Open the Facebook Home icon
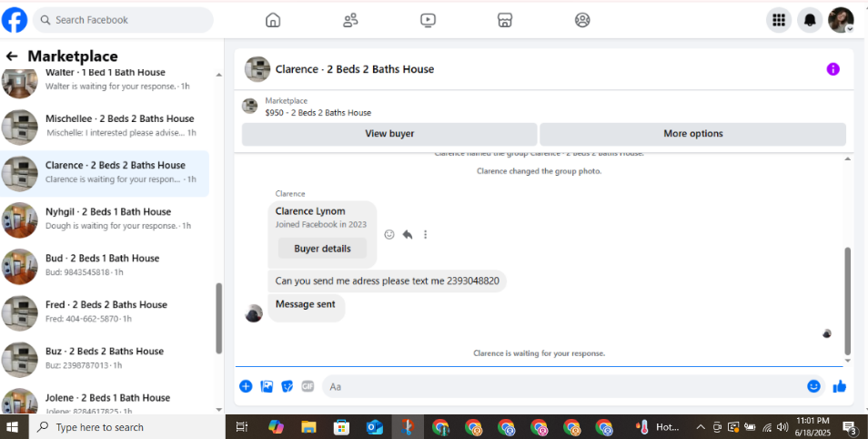868x439 pixels. tap(273, 20)
